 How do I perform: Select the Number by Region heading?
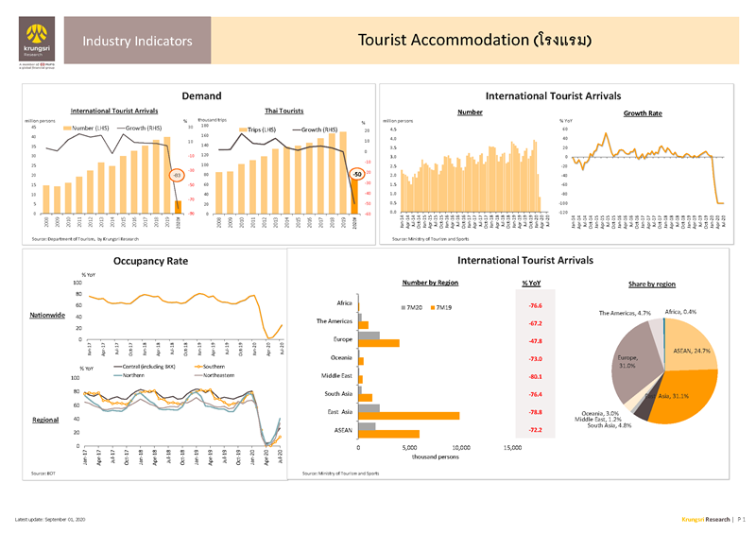(431, 283)
